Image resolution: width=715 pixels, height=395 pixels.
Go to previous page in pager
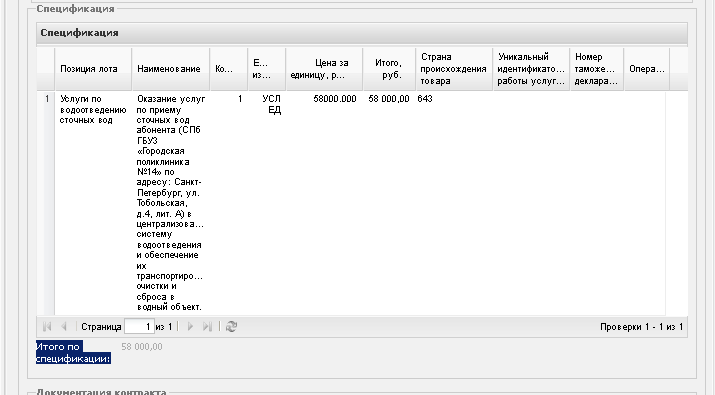(63, 327)
